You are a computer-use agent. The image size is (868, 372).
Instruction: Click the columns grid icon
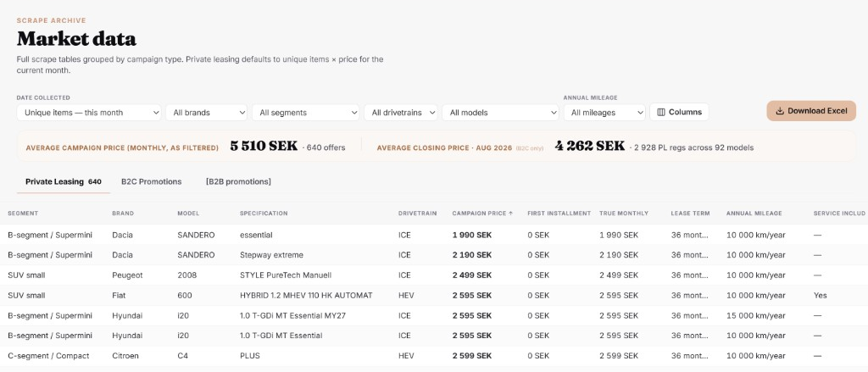click(x=661, y=112)
